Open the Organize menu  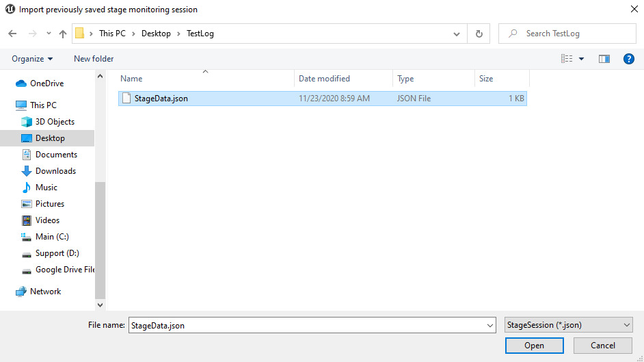click(32, 59)
